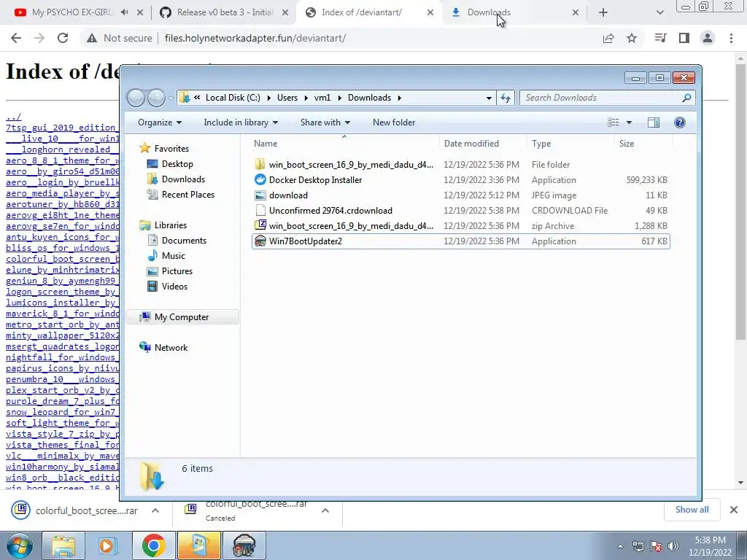Open the Share with dropdown
Screen dimensions: 747x560
pyautogui.click(x=325, y=122)
